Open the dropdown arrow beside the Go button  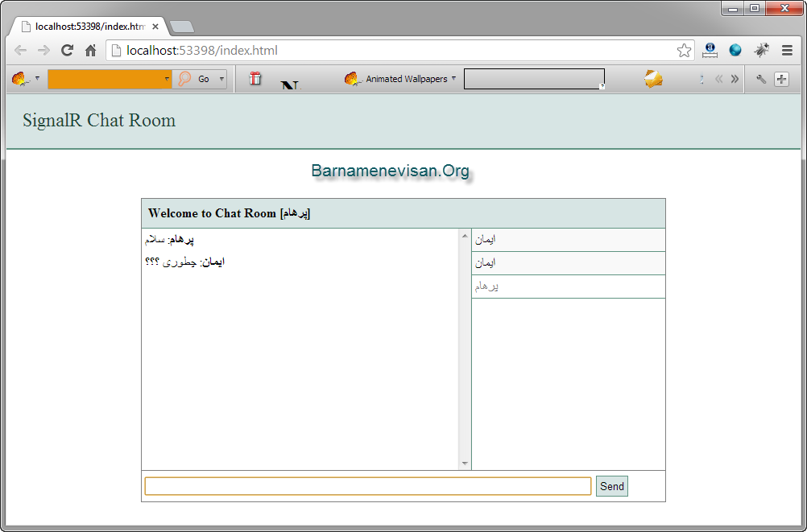point(221,78)
